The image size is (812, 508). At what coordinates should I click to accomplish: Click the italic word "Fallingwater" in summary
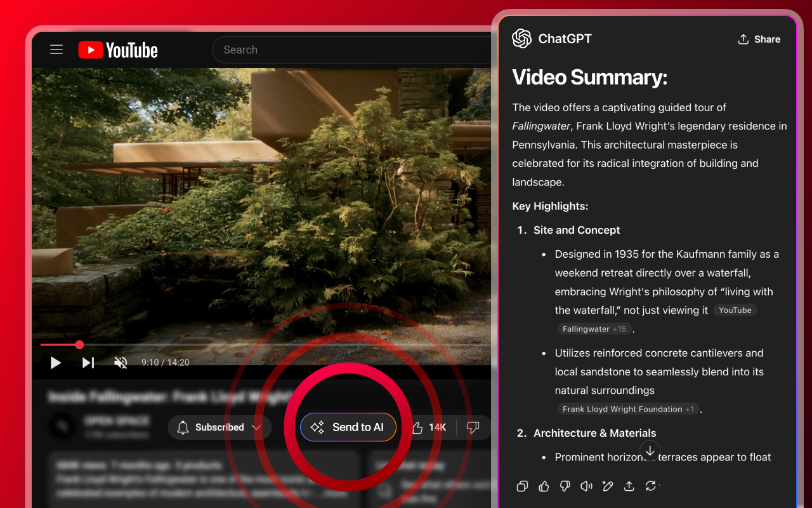coord(541,126)
